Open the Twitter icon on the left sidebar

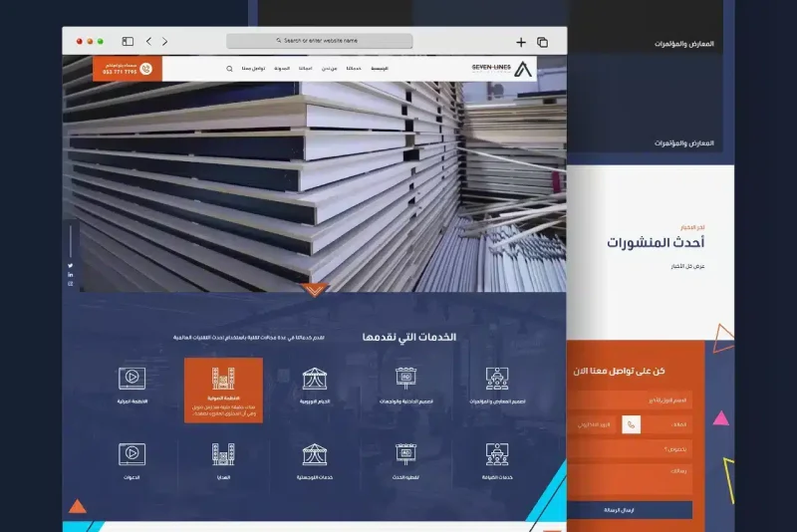click(71, 266)
